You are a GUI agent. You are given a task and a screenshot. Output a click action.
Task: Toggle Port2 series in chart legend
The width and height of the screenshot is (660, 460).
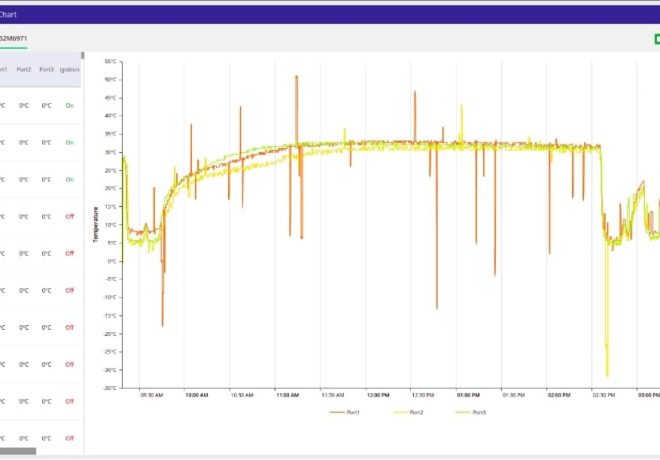tap(416, 412)
